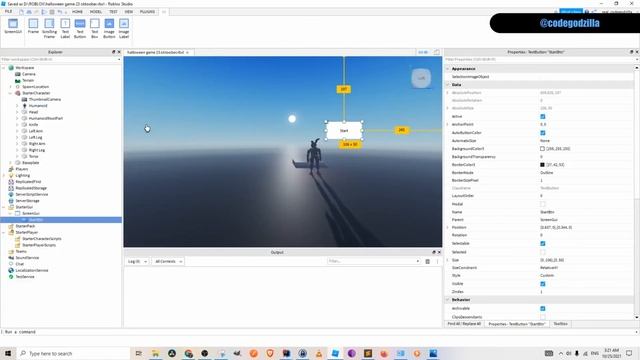Toggle the Selected property checkbox
This screenshot has height=360, width=640.
[542, 252]
